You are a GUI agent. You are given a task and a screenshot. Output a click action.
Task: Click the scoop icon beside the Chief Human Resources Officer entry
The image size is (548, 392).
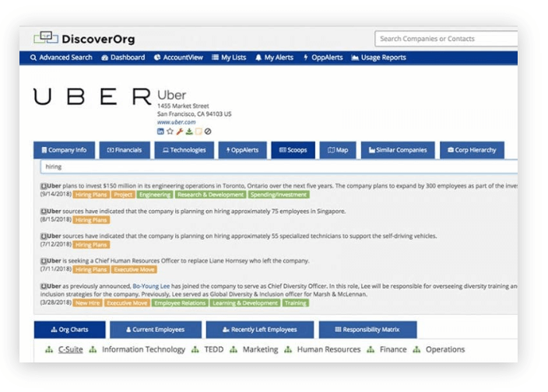(44, 261)
